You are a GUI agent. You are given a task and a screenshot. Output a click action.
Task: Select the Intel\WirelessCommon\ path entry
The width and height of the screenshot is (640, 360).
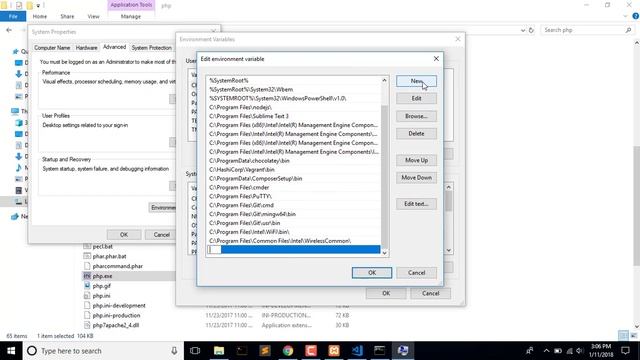[294, 241]
